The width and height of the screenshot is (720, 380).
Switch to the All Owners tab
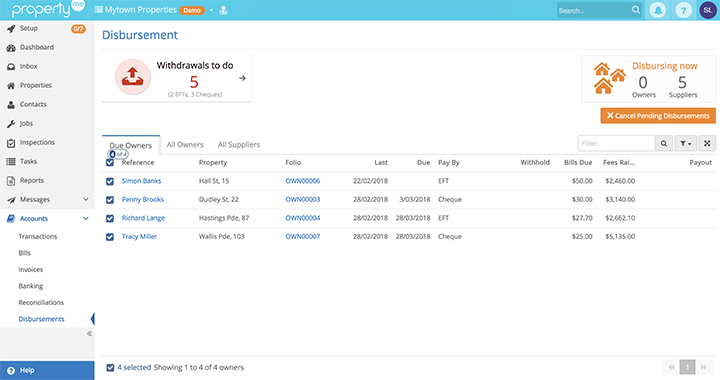click(185, 145)
